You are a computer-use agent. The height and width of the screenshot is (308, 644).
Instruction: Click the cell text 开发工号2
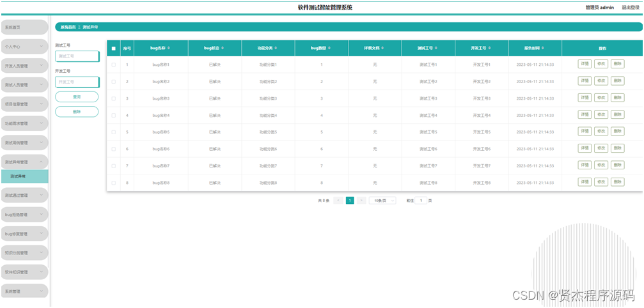coord(482,82)
